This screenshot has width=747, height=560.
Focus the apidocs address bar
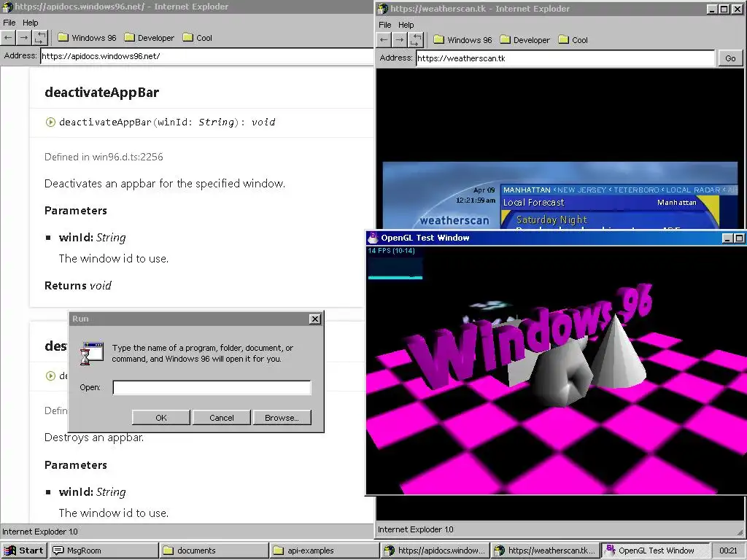click(206, 56)
